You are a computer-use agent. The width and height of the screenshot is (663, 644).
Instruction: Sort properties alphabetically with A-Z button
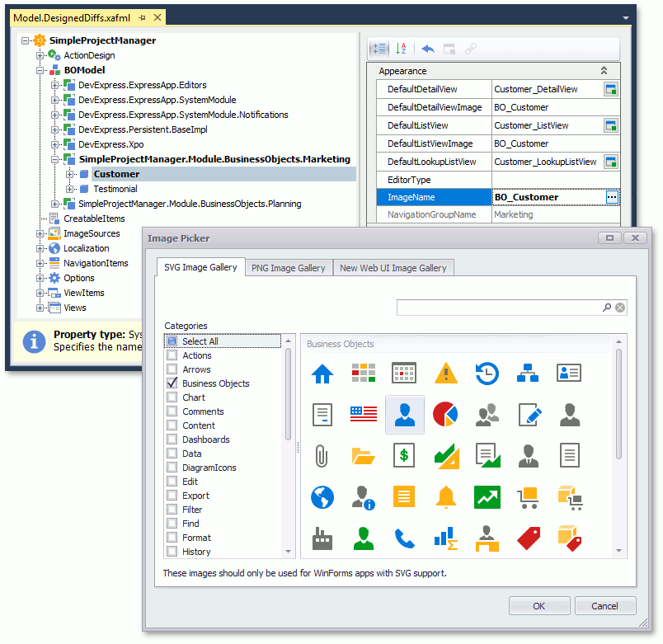[401, 49]
